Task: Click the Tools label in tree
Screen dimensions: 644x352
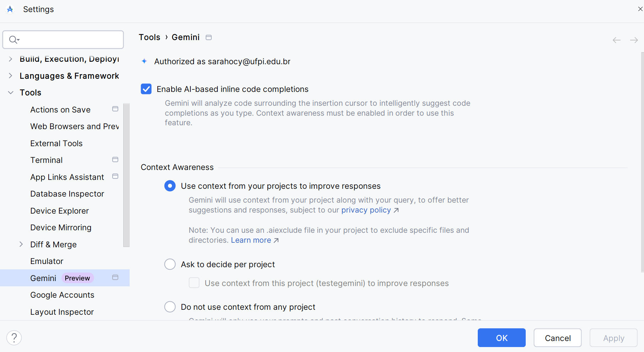Action: (x=31, y=93)
